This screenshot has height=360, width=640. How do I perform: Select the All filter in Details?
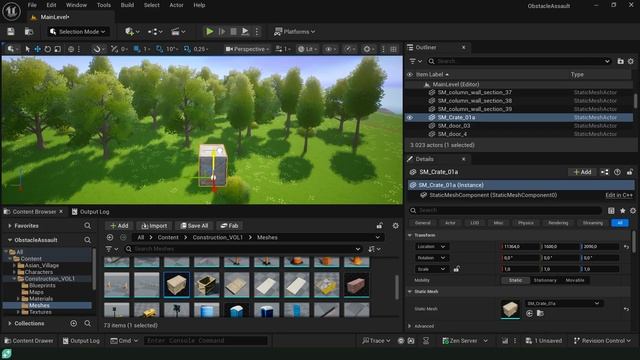click(620, 223)
